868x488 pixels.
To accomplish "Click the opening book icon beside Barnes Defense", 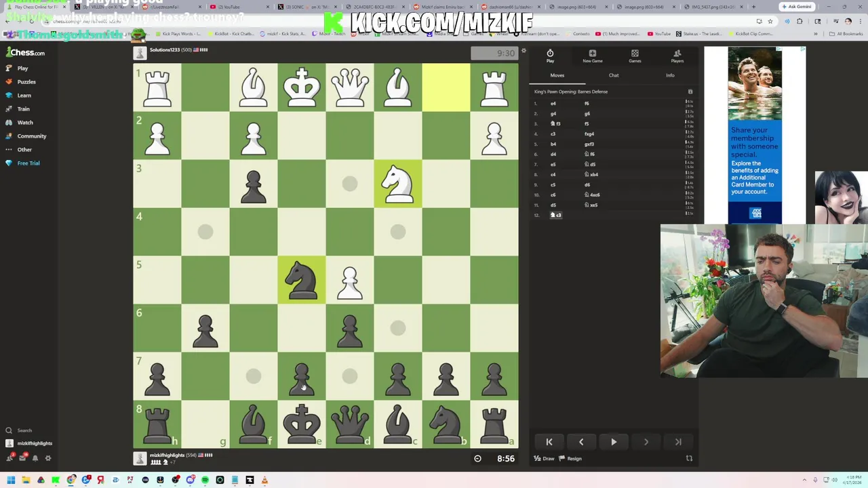I will pyautogui.click(x=690, y=91).
